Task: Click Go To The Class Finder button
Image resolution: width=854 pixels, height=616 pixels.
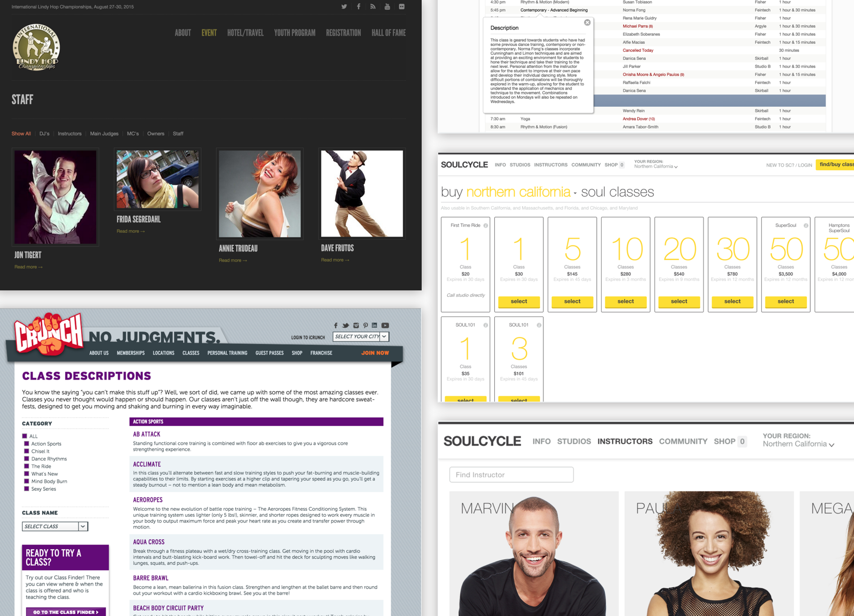Action: pyautogui.click(x=66, y=612)
